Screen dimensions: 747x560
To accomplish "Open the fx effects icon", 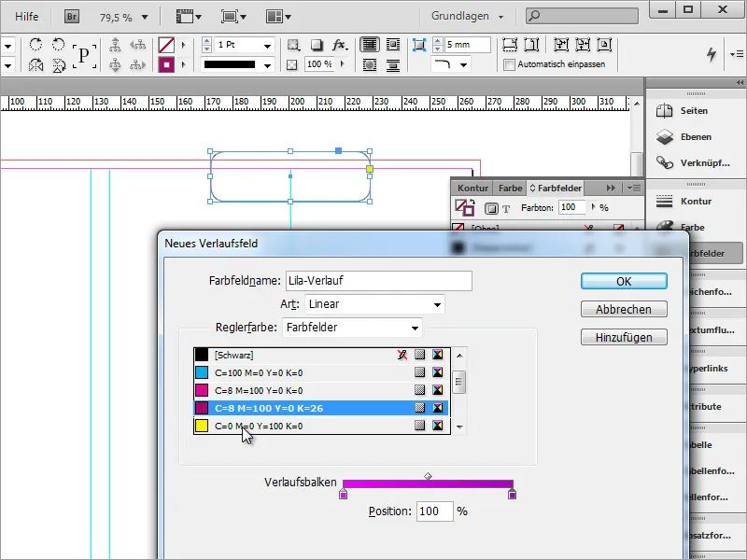I will [339, 45].
